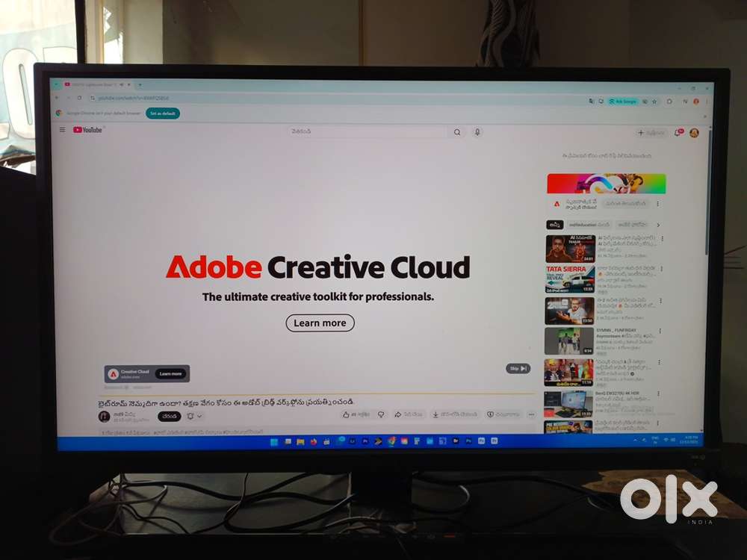Click Set as default Chrome button
747x560 pixels.
point(162,113)
